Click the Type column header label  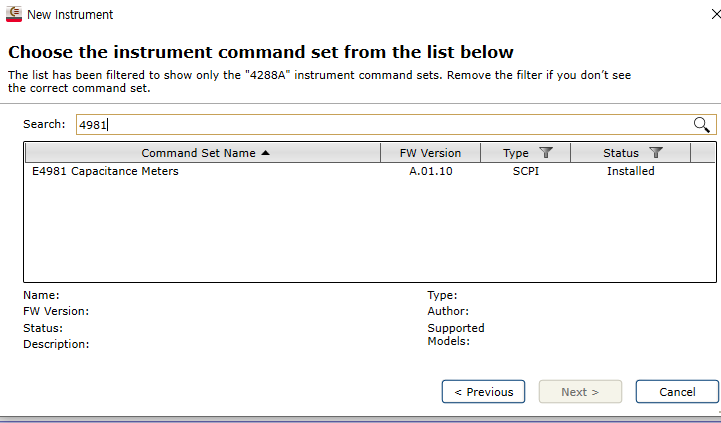point(516,153)
